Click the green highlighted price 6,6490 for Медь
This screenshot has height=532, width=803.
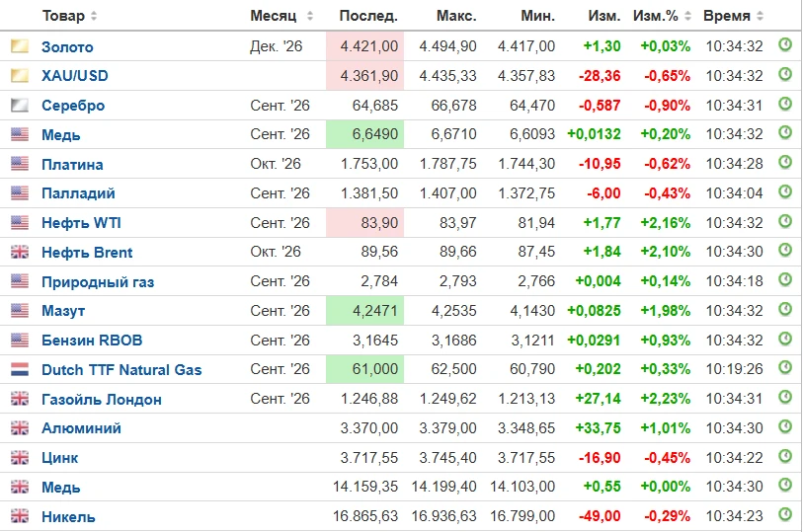click(x=365, y=134)
